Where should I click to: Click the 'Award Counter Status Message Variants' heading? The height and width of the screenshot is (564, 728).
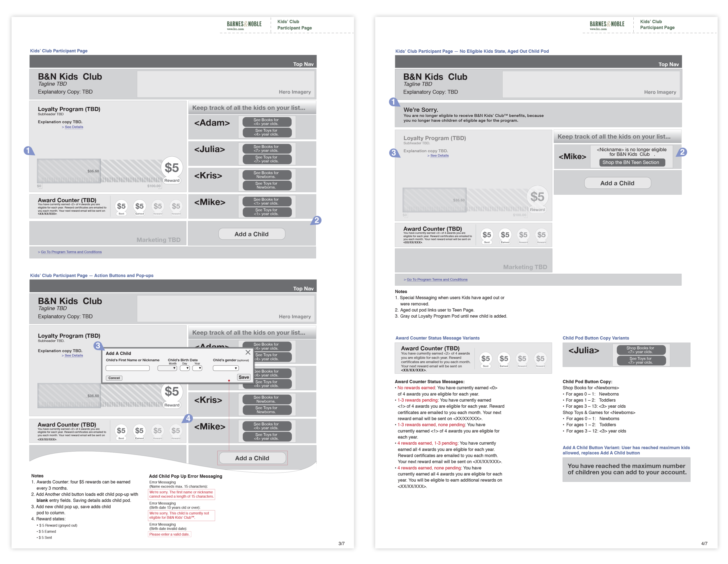pos(437,338)
